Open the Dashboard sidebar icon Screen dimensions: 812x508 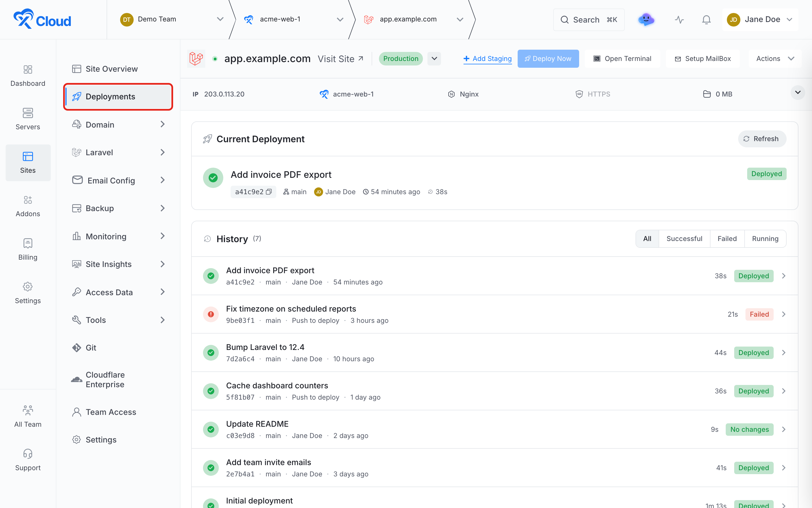point(28,76)
